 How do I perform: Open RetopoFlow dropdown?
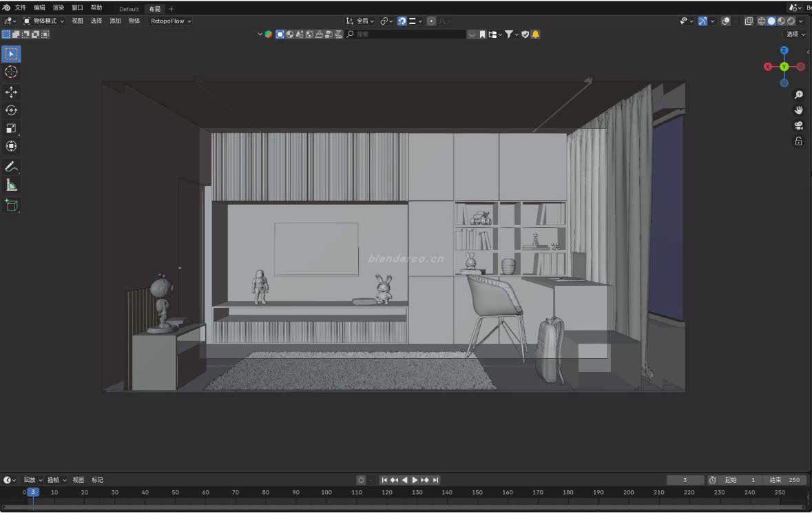170,21
